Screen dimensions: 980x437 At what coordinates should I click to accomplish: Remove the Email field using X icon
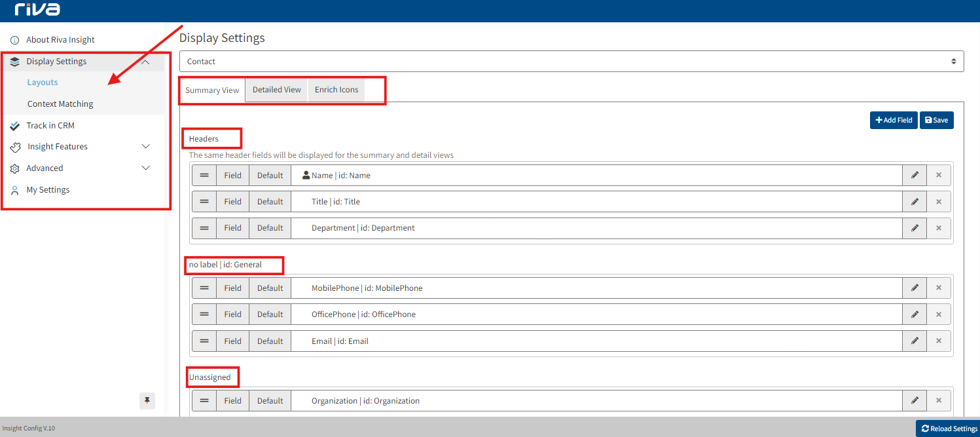938,341
